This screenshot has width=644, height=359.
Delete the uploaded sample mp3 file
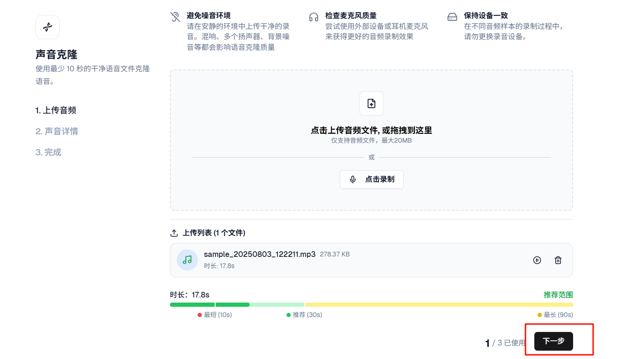point(558,260)
